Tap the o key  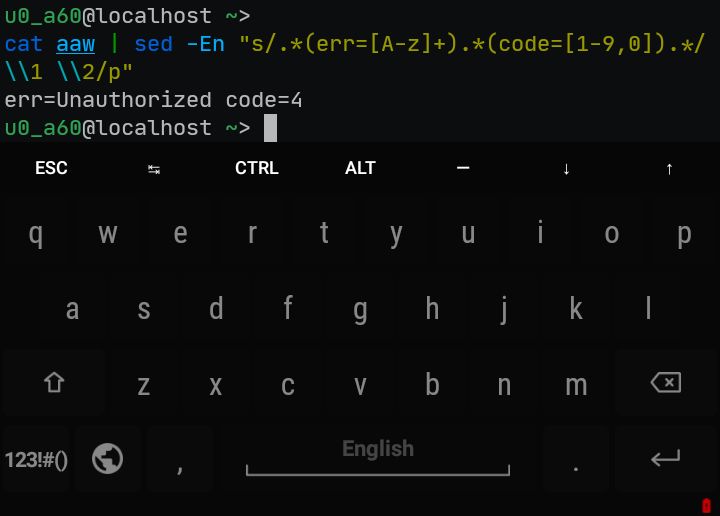[x=612, y=234]
